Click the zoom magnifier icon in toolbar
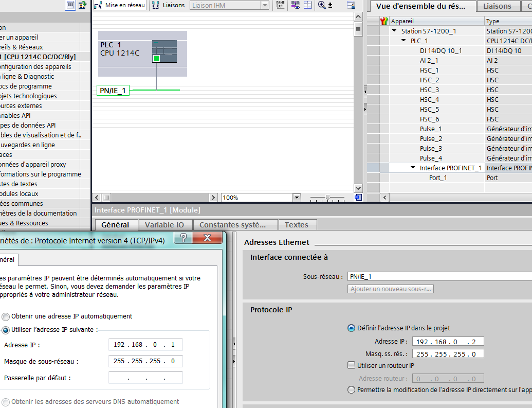532x408 pixels. click(x=322, y=5)
